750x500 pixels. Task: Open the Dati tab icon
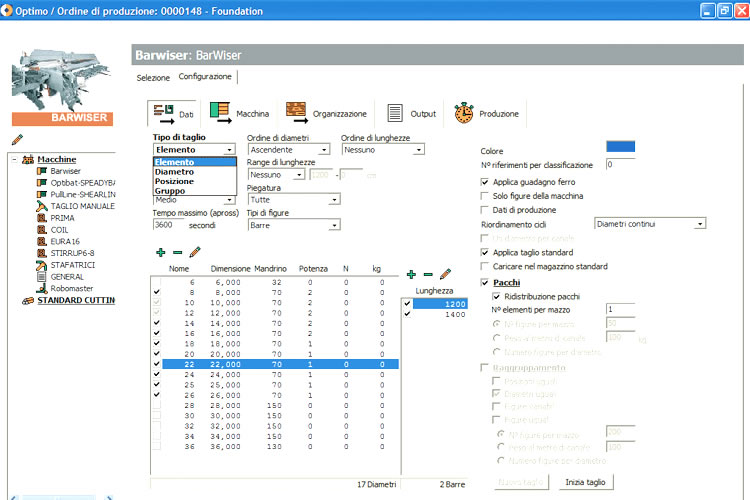163,113
